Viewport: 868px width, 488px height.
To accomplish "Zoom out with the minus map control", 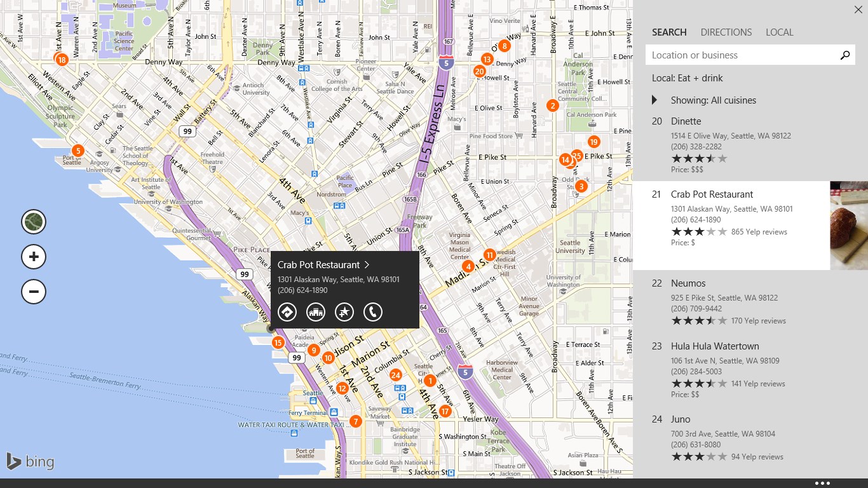I will tap(33, 292).
